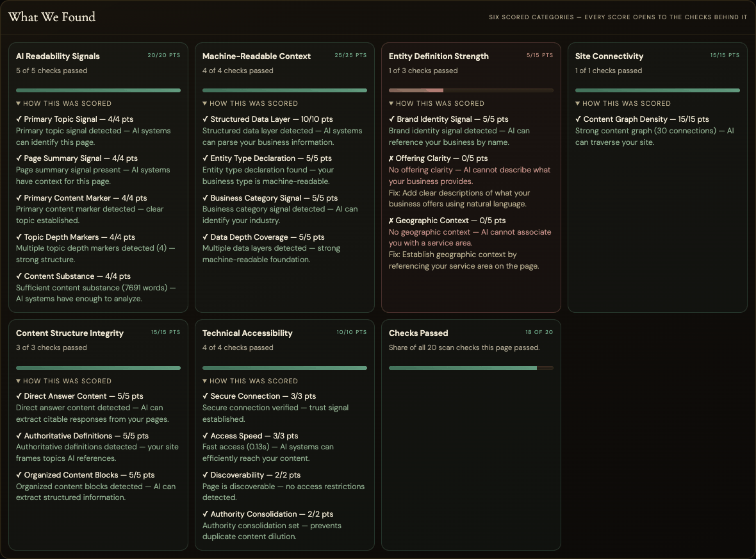Select 'Content Graph Density — 15/15 pts' check
The height and width of the screenshot is (559, 756).
(642, 119)
